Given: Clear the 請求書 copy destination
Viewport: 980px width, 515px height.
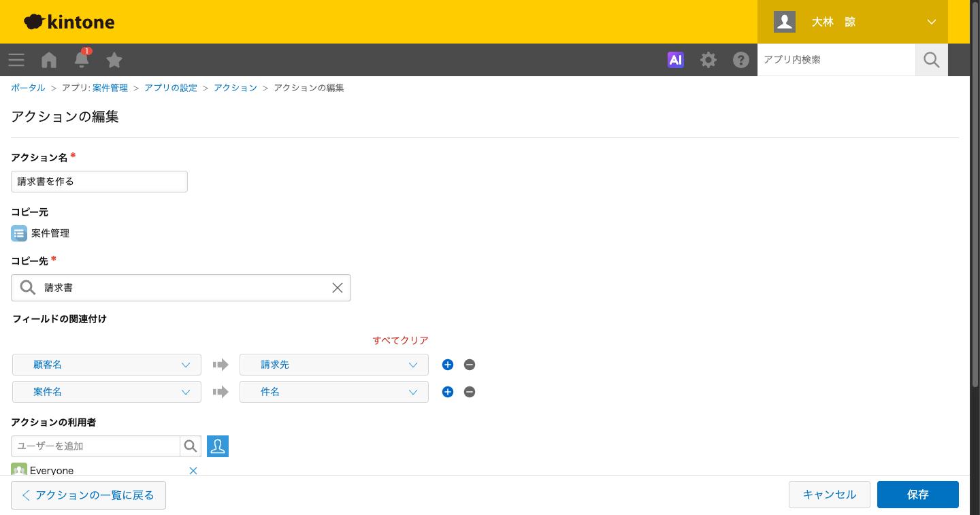Looking at the screenshot, I should click(x=338, y=288).
